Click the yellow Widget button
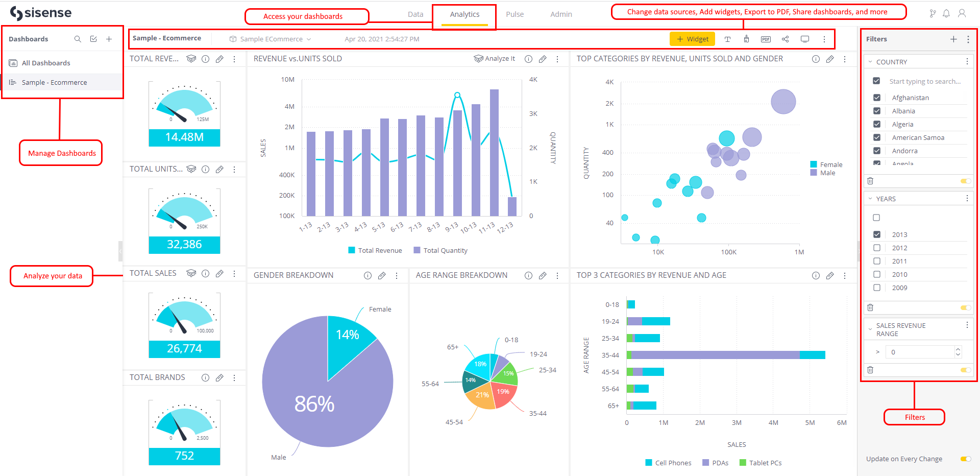The width and height of the screenshot is (980, 476). 692,38
